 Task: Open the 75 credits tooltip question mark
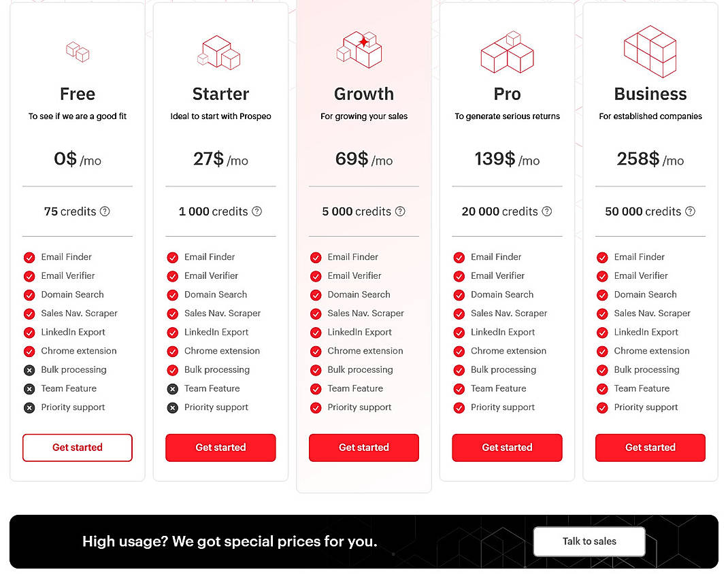(105, 212)
